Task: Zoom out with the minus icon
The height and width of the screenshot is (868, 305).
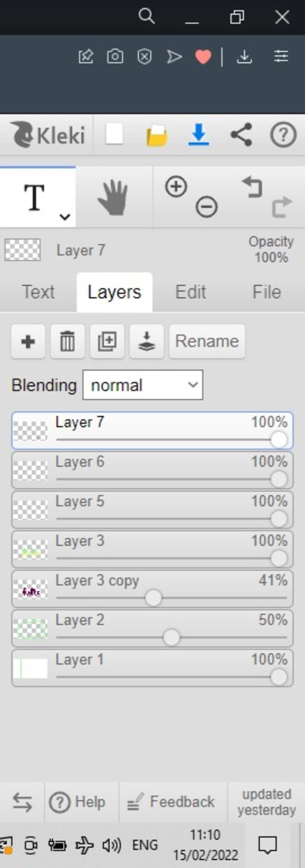Action: (206, 206)
